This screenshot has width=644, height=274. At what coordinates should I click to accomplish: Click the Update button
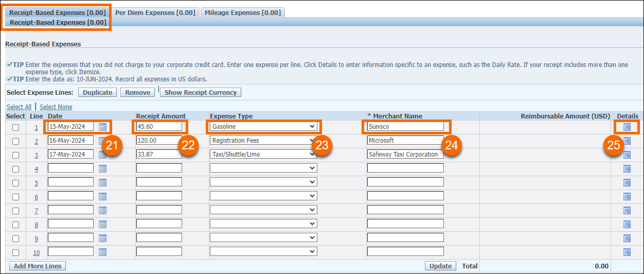point(441,266)
